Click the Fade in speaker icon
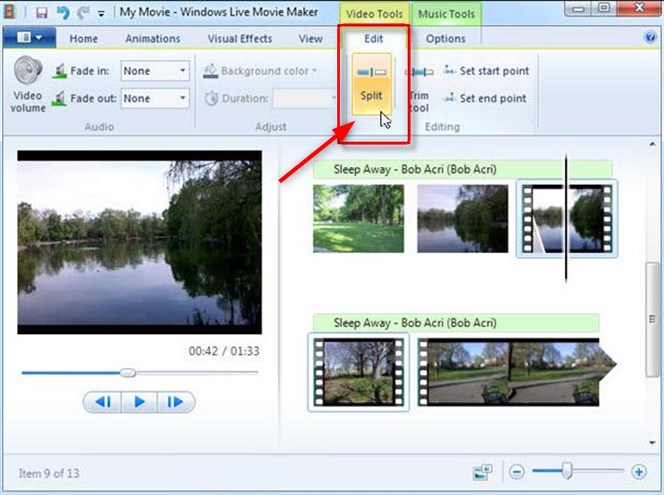664x495 pixels. pyautogui.click(x=59, y=71)
